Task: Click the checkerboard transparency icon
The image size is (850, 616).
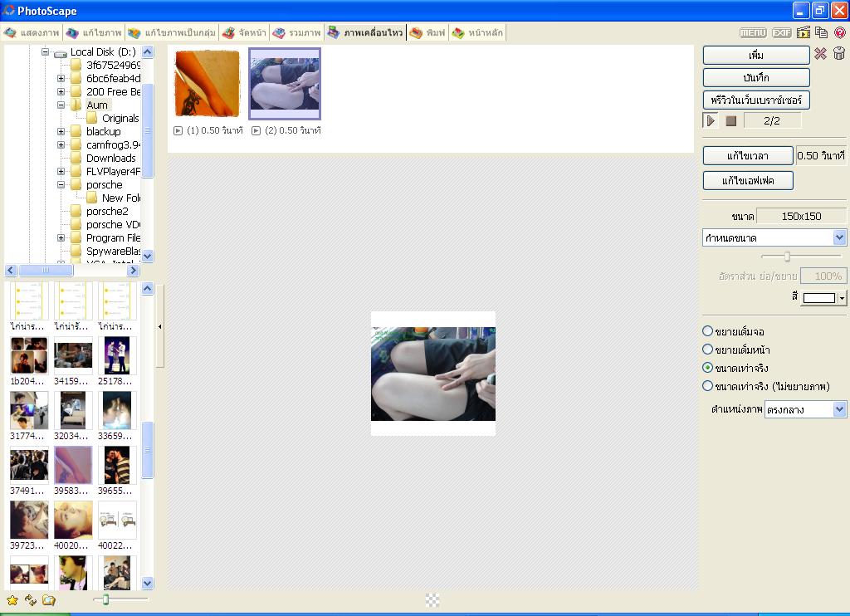Action: click(432, 599)
